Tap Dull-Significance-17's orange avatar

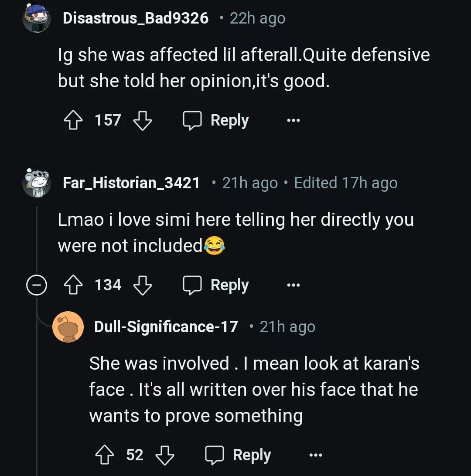pyautogui.click(x=68, y=327)
